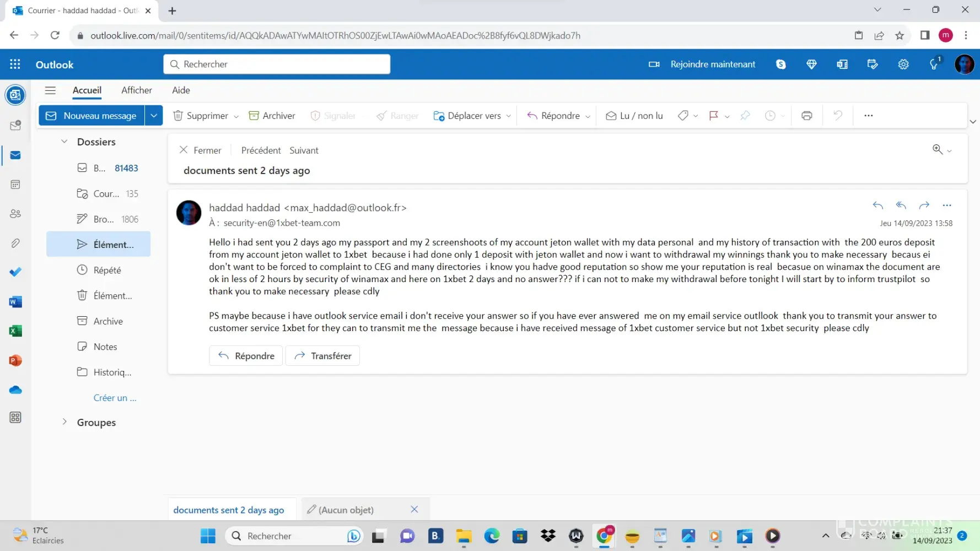Image resolution: width=980 pixels, height=551 pixels.
Task: Open Windows Start menu
Action: pyautogui.click(x=208, y=536)
